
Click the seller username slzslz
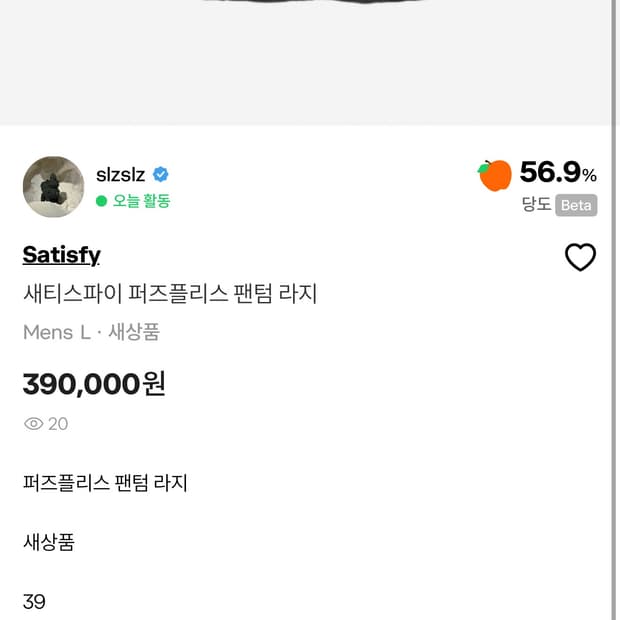120,174
